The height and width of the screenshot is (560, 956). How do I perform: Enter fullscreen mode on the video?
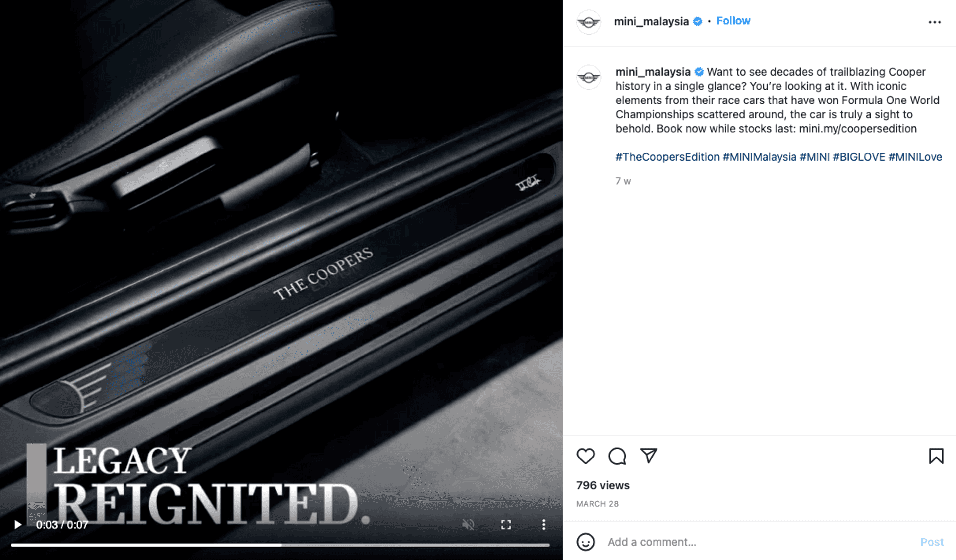tap(506, 525)
